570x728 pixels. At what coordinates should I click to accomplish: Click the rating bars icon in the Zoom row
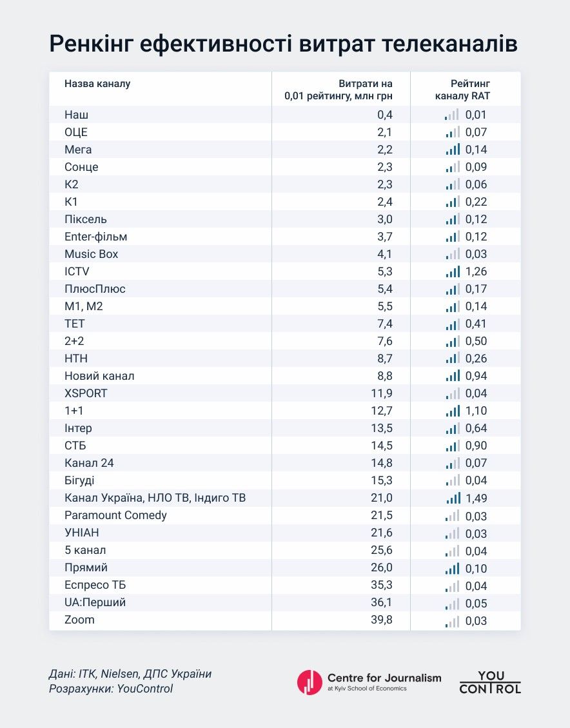pyautogui.click(x=452, y=621)
